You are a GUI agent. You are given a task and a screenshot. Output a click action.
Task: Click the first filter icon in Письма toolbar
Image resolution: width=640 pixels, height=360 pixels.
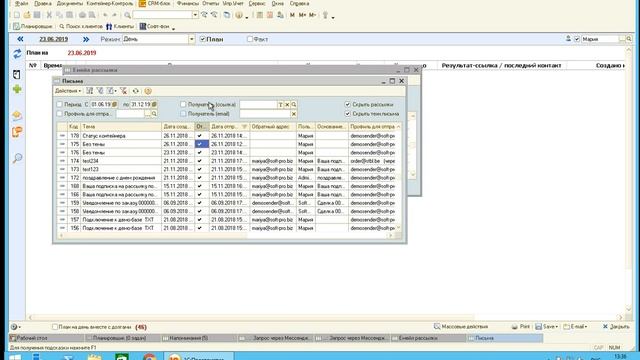90,91
